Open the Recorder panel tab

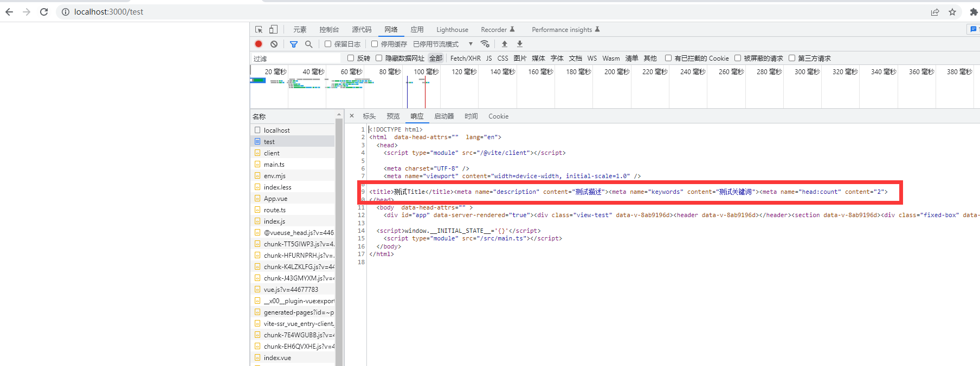498,30
